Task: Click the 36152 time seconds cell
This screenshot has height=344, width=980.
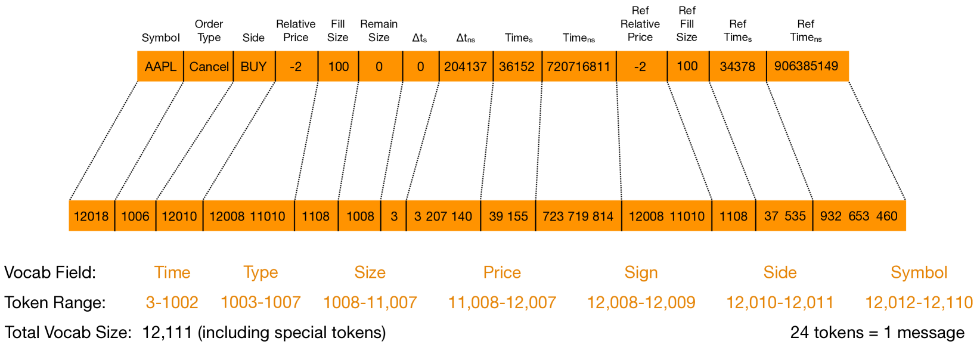Action: [516, 67]
